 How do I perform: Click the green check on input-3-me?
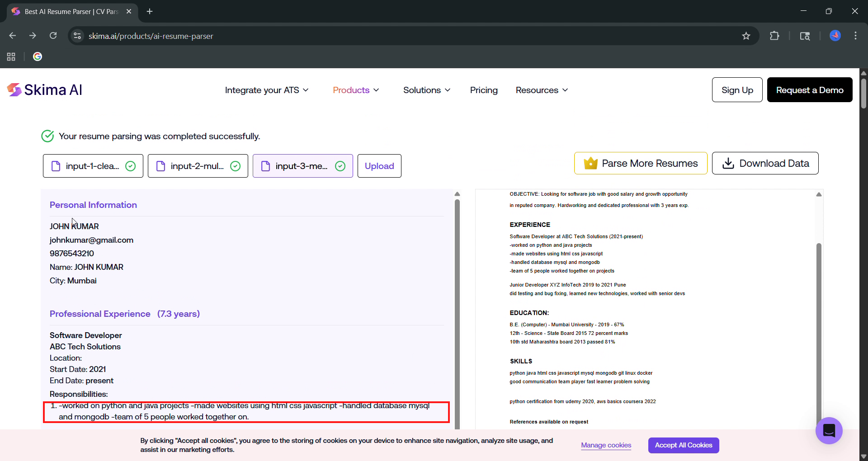pos(340,166)
